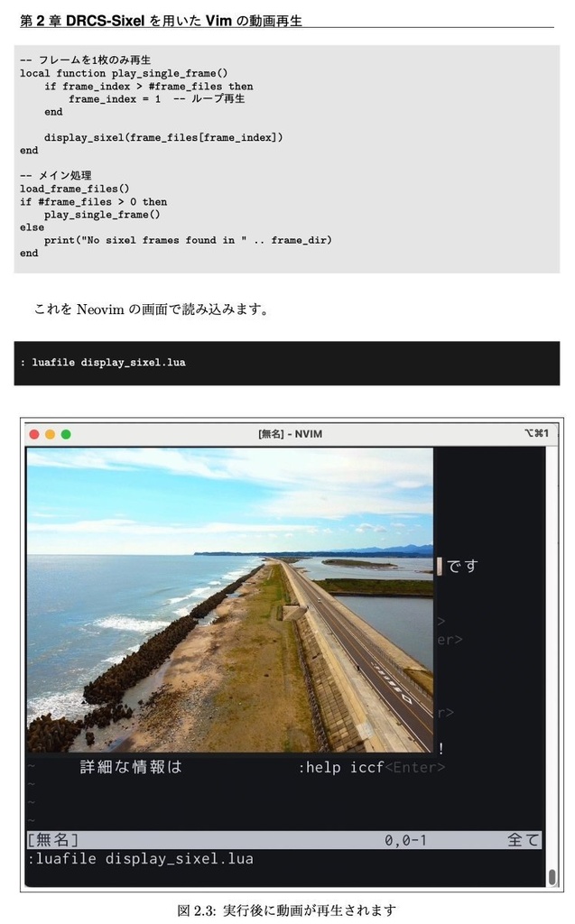575x924 pixels.
Task: Click the yellow minimize button of NVIM window
Action: coord(51,434)
